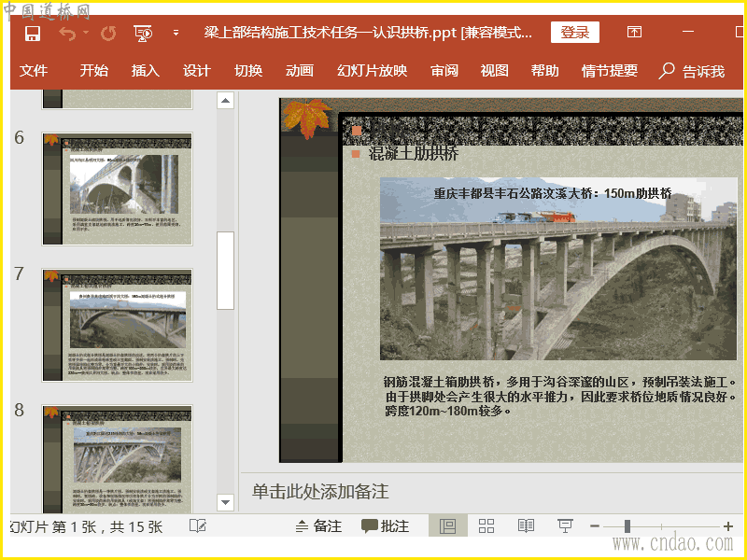Switch to Reading view icon

526,526
